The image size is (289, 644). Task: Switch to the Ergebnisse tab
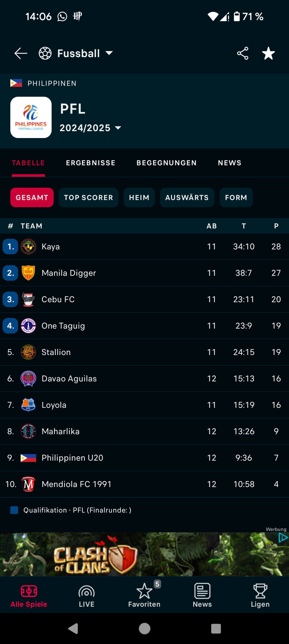[91, 163]
